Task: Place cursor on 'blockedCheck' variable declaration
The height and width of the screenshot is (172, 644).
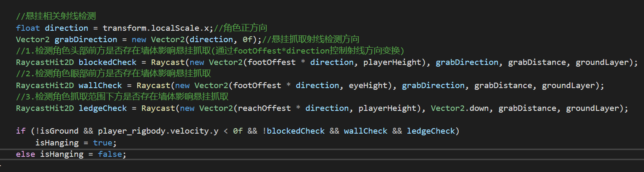Action: [x=108, y=62]
